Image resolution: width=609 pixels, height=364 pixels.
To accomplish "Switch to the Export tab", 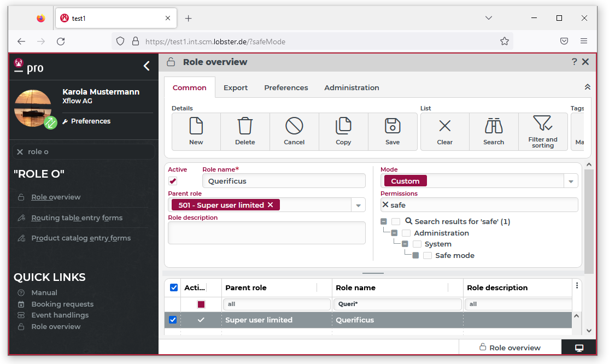I will pyautogui.click(x=236, y=88).
